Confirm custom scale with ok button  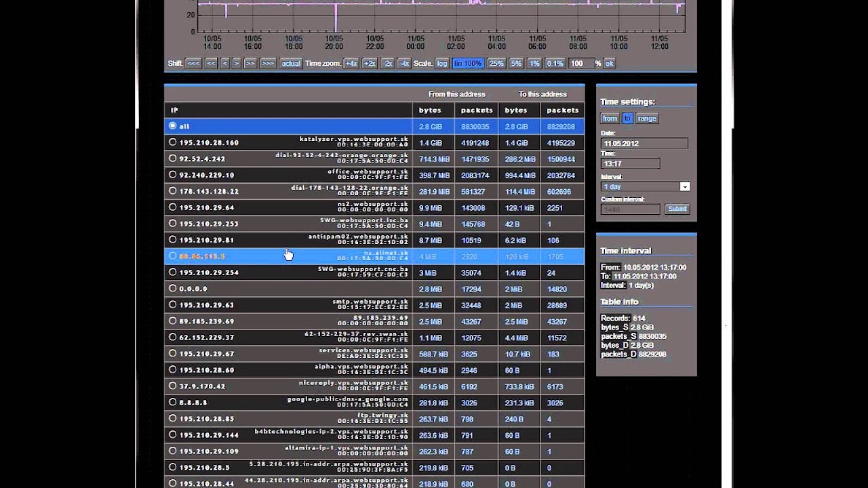[x=609, y=63]
